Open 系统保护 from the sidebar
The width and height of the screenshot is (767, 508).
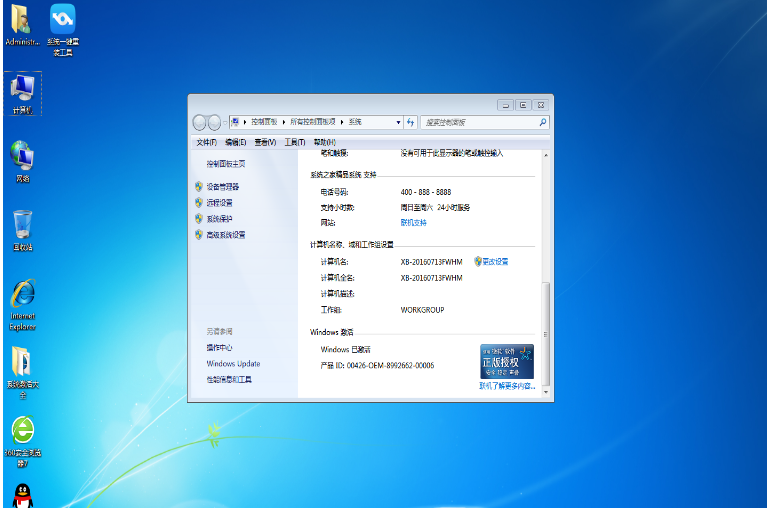[219, 219]
